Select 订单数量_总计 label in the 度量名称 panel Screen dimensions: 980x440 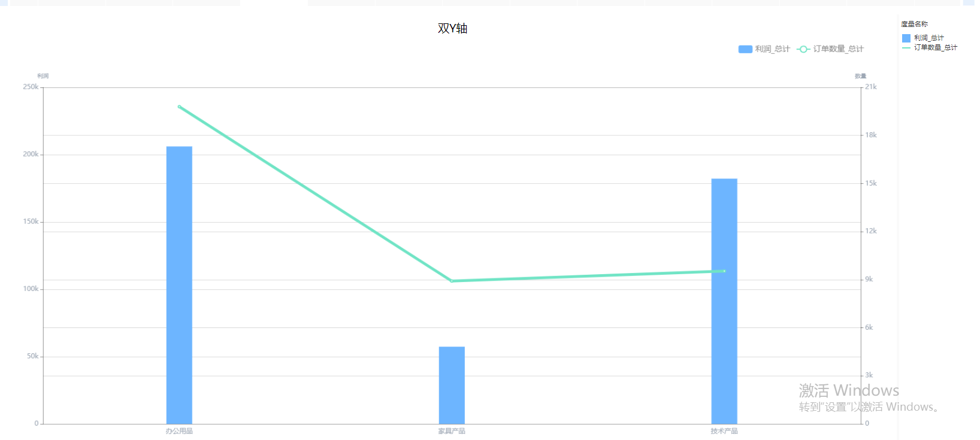(x=936, y=47)
